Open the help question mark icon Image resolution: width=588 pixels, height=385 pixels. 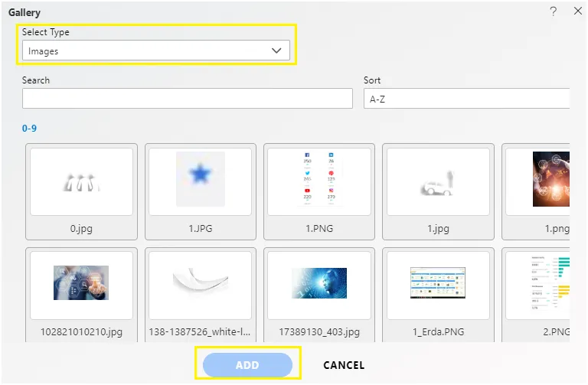pos(553,11)
